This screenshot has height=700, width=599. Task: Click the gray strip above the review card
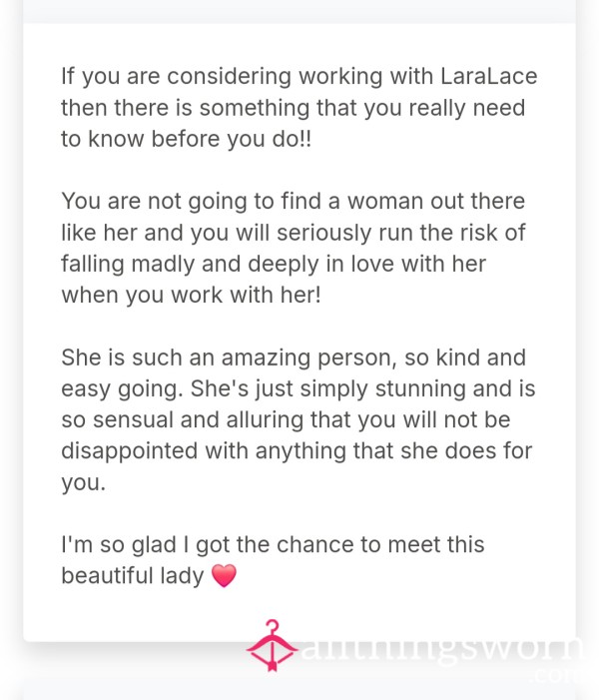click(299, 11)
